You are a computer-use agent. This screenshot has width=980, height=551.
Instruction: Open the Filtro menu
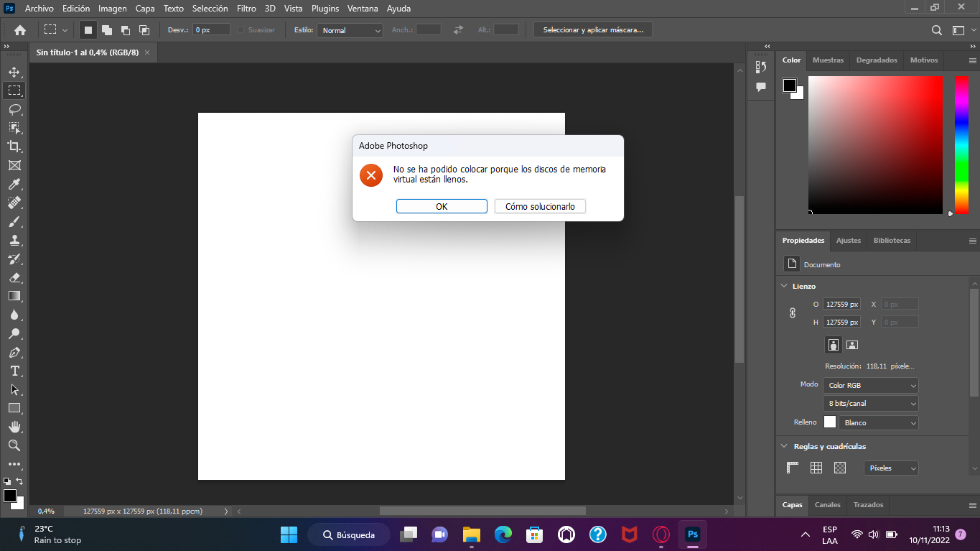tap(246, 9)
